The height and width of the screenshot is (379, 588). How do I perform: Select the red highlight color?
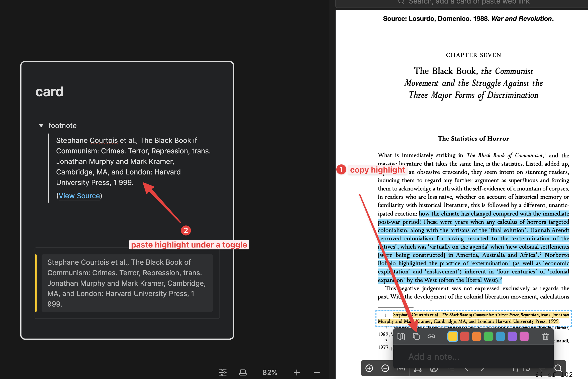click(x=465, y=336)
